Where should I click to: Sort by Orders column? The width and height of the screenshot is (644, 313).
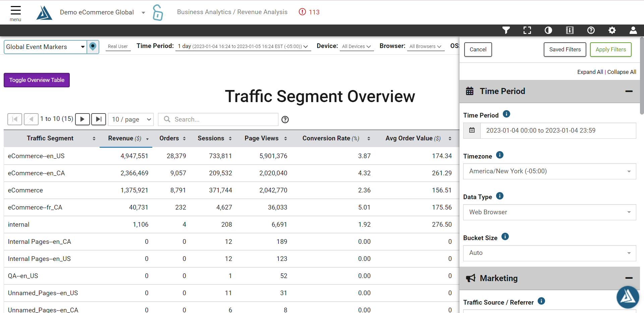[x=172, y=138]
